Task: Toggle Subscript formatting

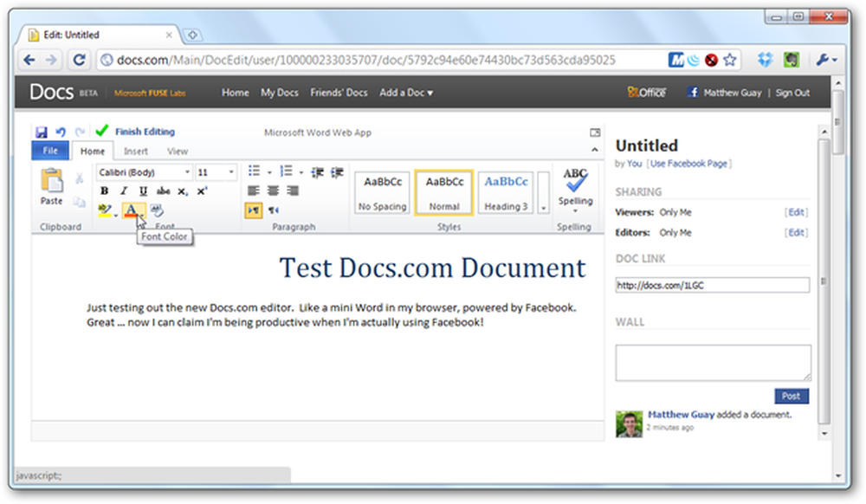Action: pos(182,191)
